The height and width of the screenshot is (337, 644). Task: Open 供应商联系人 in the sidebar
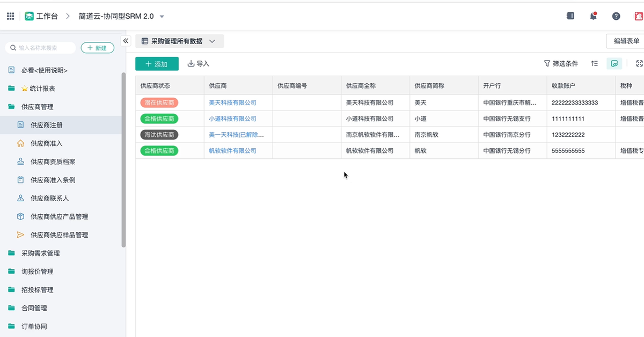[x=49, y=198]
